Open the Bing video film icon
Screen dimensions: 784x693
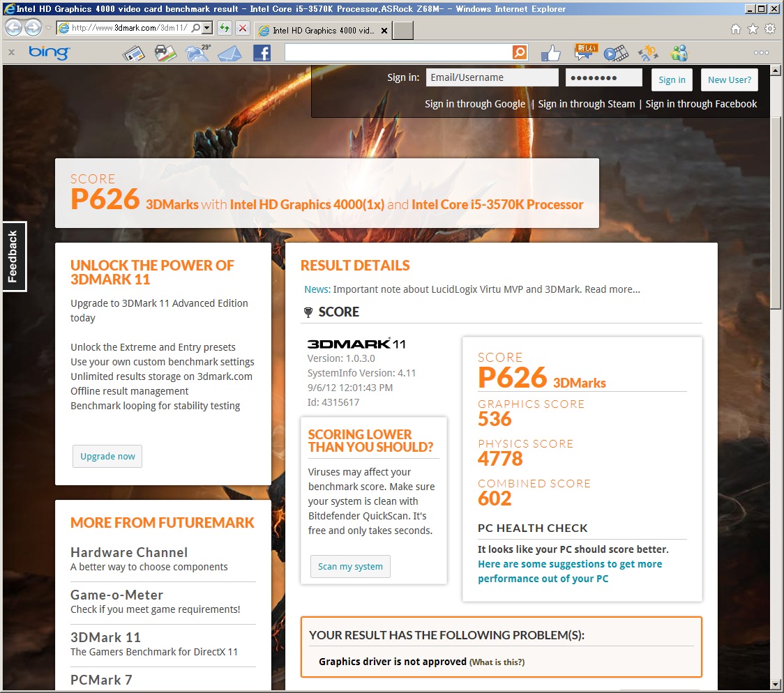click(x=615, y=53)
